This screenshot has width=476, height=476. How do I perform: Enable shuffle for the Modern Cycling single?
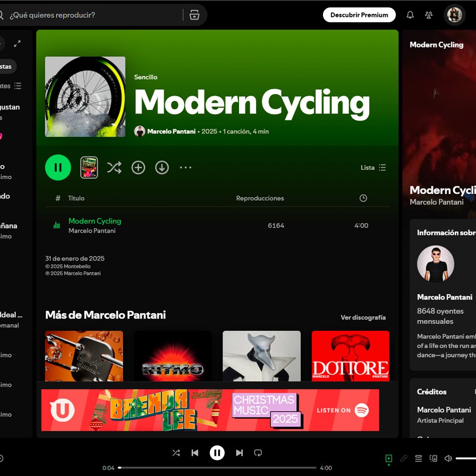tap(114, 167)
